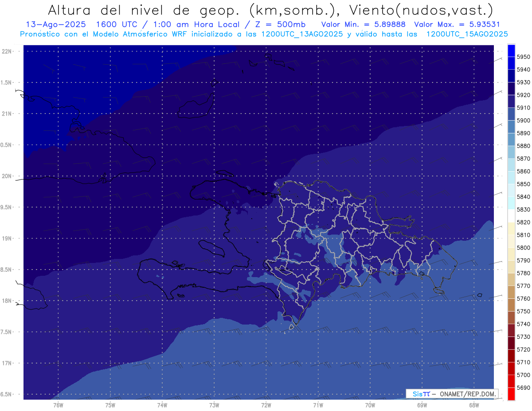Screen dimensions: 532x411
Task: Click the colorbar label '5920'
Action: click(x=524, y=95)
